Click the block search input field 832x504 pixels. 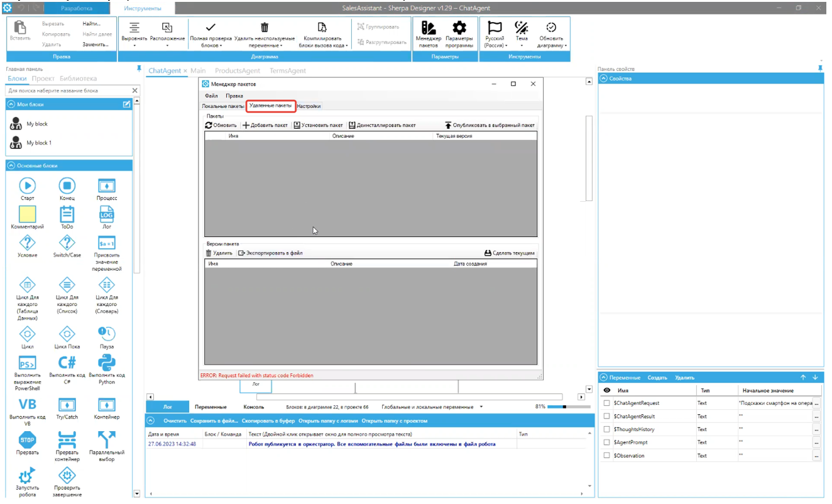click(68, 90)
